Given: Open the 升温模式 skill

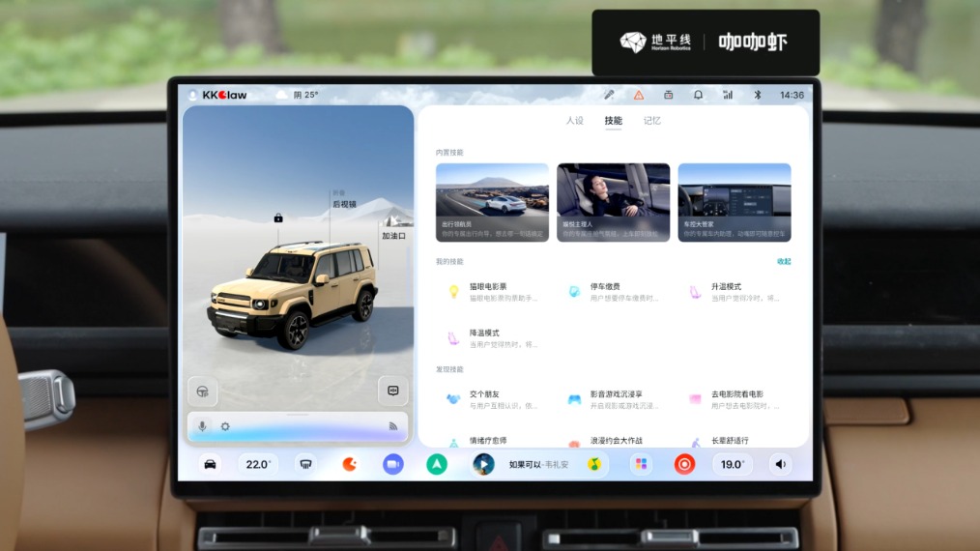Looking at the screenshot, I should tap(735, 292).
